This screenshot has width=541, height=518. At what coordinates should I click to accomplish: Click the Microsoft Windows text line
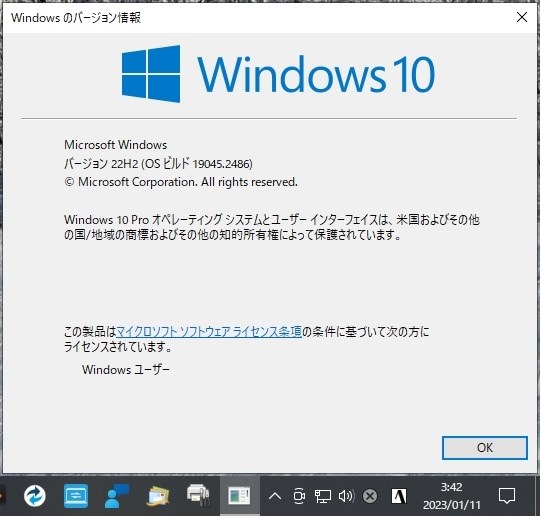click(x=116, y=145)
